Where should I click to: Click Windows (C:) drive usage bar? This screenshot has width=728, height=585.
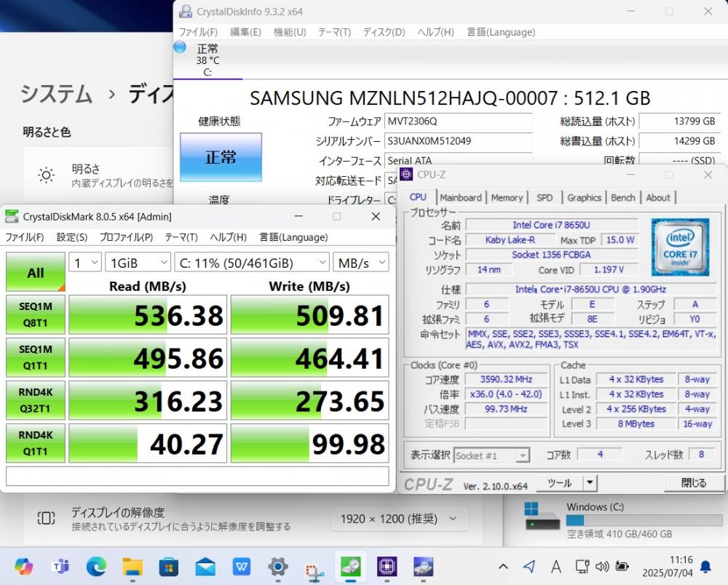click(x=644, y=520)
